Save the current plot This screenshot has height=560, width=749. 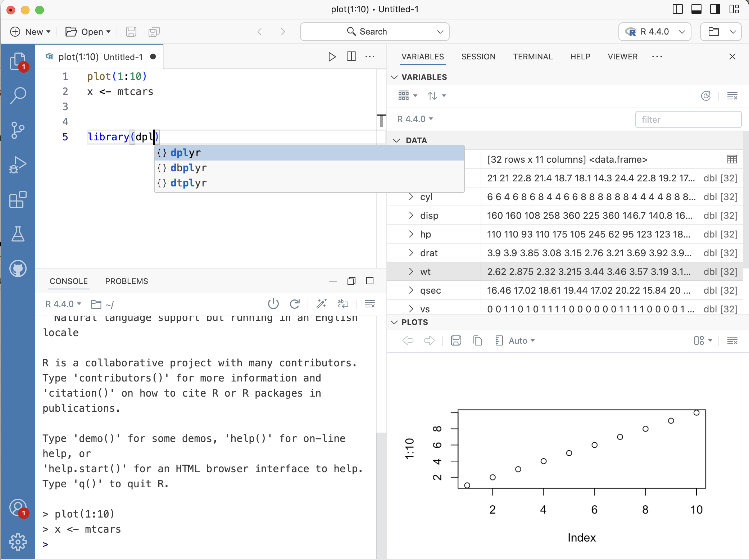pyautogui.click(x=456, y=340)
